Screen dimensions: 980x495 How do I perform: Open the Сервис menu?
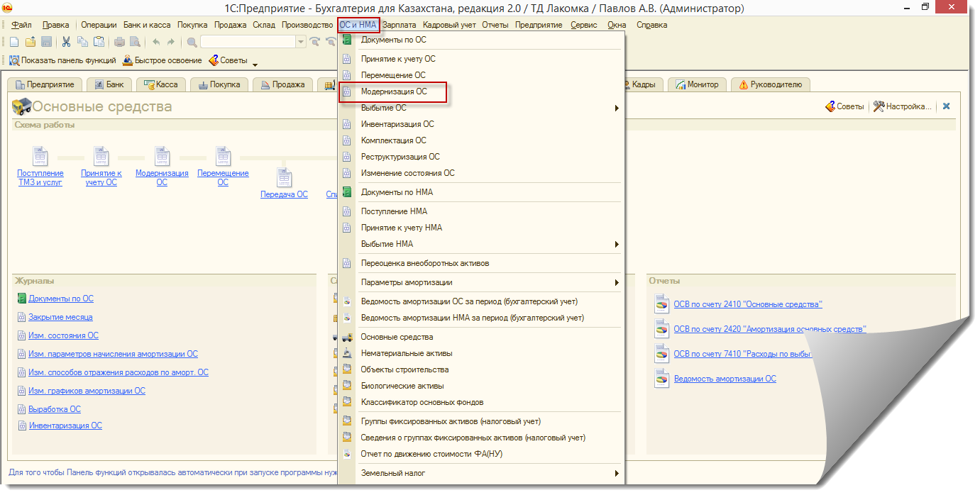pos(584,25)
